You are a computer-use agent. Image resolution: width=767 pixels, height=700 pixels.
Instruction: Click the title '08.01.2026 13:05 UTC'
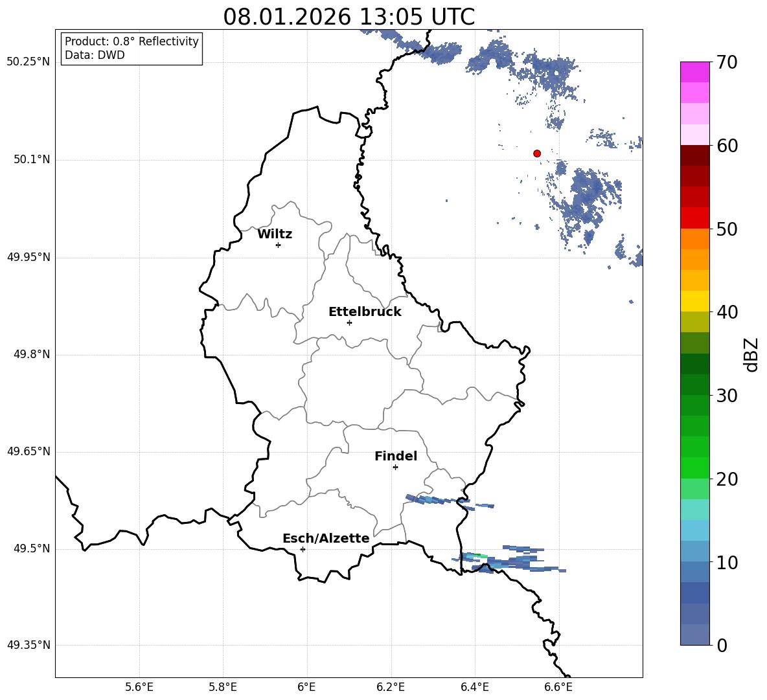tap(349, 17)
